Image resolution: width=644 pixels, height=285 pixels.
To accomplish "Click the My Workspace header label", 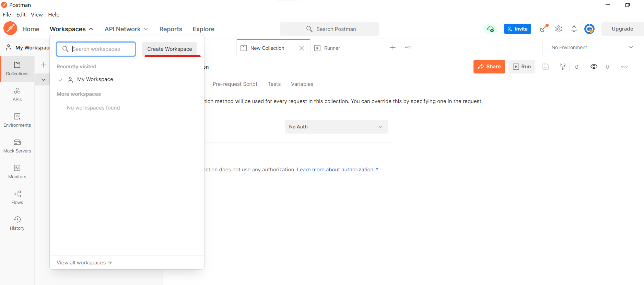I will pos(28,47).
